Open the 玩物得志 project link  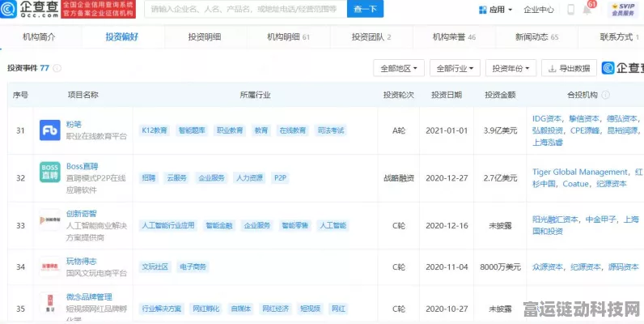pyautogui.click(x=82, y=261)
